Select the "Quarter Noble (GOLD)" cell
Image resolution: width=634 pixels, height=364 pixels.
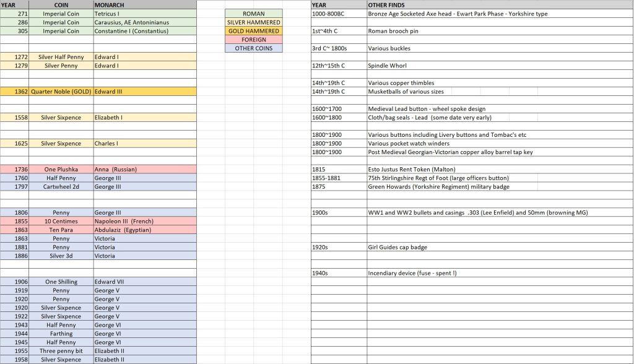pyautogui.click(x=61, y=92)
